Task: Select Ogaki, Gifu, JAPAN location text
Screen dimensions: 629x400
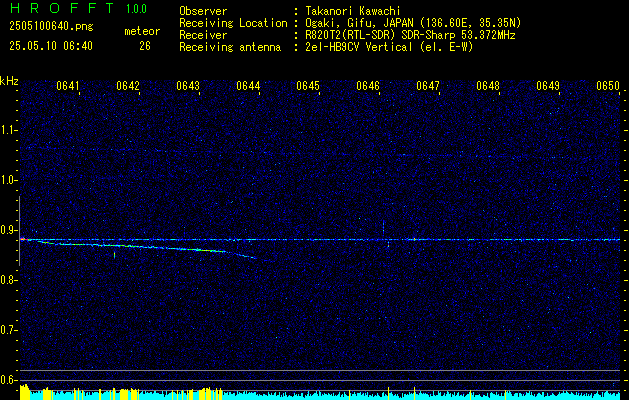Action: click(x=413, y=23)
